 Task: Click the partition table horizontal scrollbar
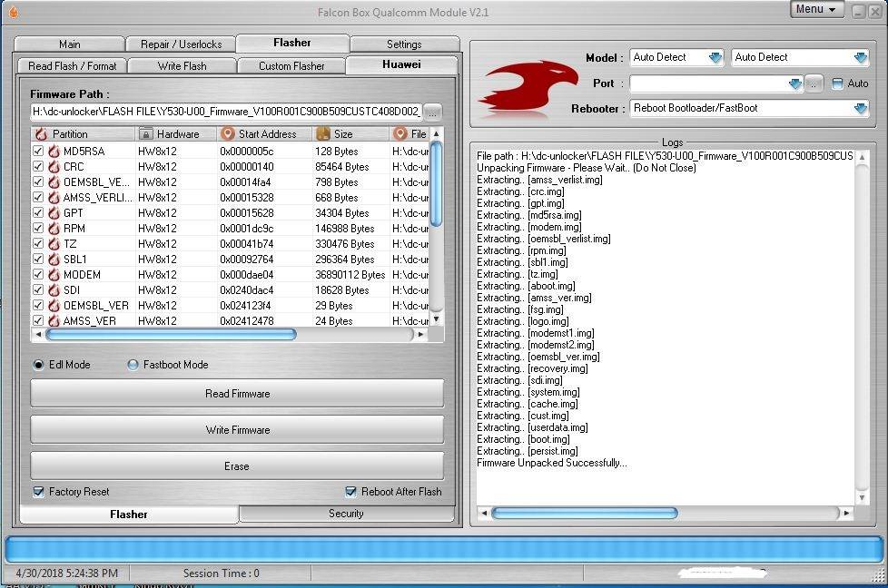[171, 335]
